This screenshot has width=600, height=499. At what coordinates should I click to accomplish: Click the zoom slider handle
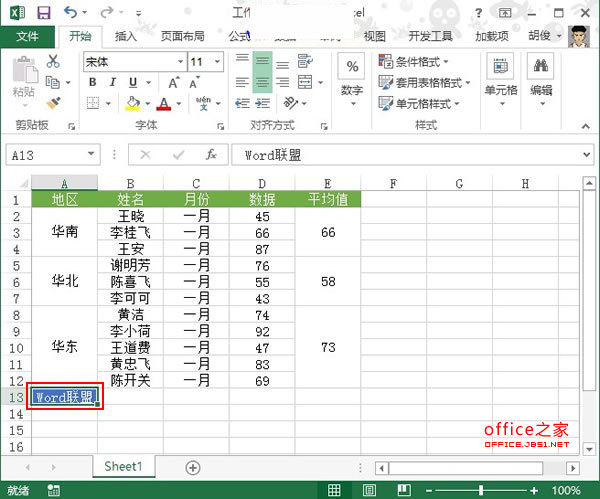(481, 490)
